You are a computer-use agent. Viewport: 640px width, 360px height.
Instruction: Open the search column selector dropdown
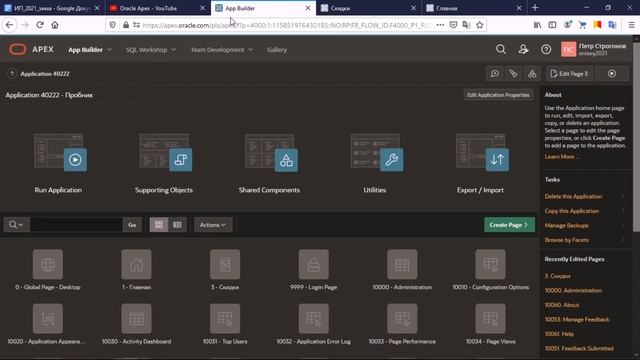click(x=16, y=225)
